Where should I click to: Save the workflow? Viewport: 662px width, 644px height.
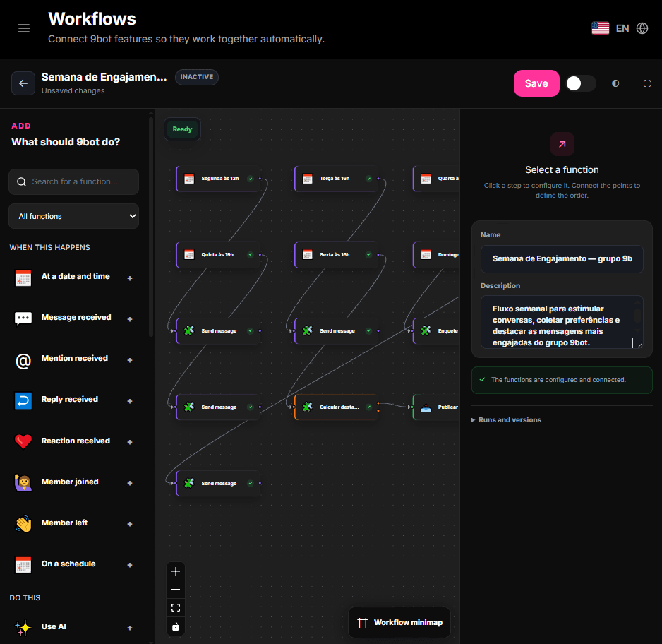click(x=536, y=83)
